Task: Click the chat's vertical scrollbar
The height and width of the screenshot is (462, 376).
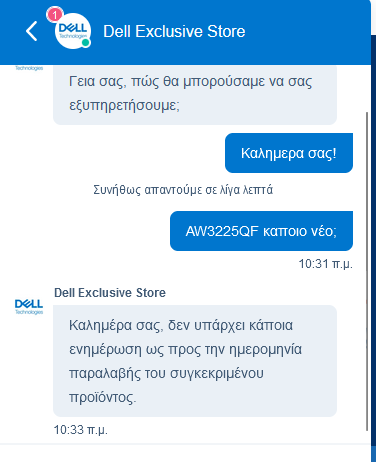Action: click(367, 272)
